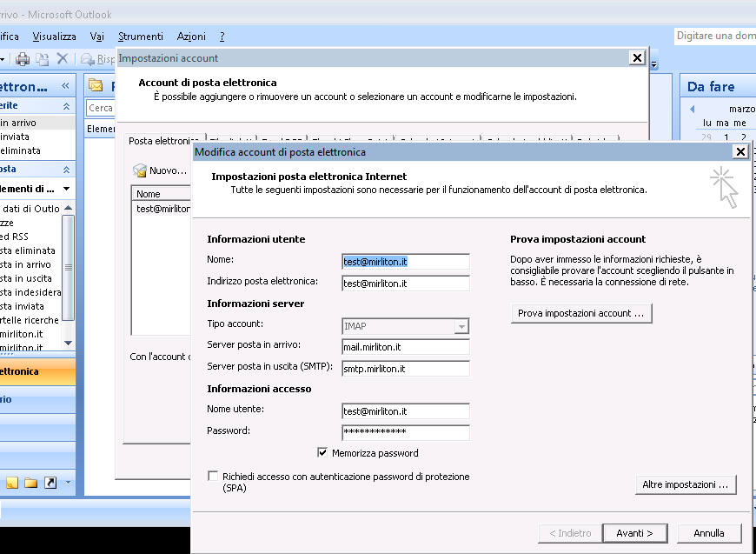756x554 pixels.
Task: Click the Delete X icon in toolbar
Action: click(63, 59)
